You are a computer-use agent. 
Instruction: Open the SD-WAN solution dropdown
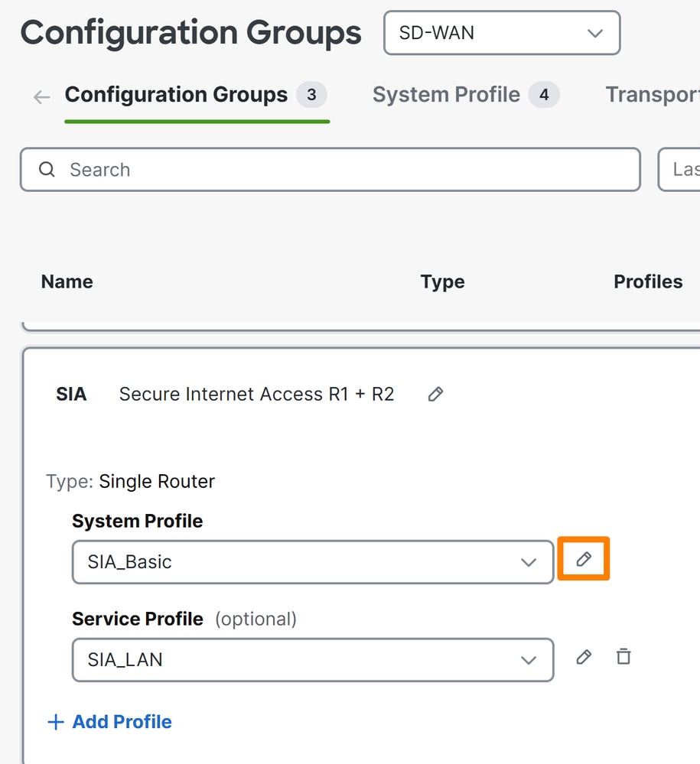[x=501, y=33]
